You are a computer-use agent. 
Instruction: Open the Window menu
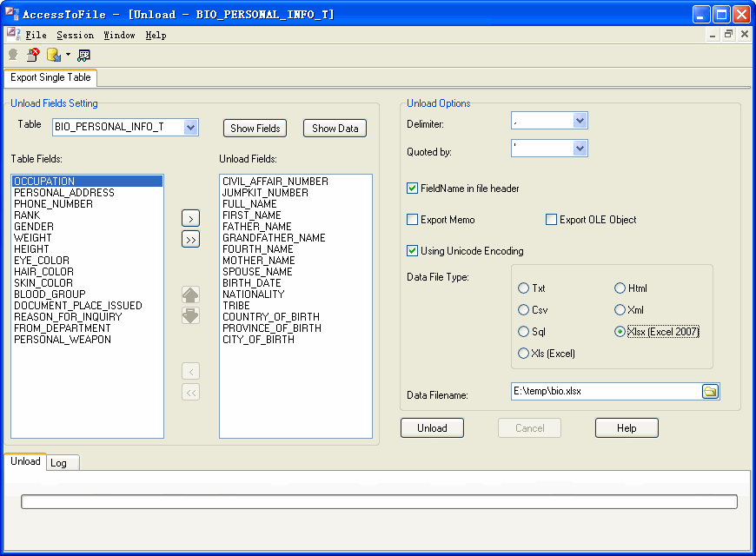click(120, 35)
